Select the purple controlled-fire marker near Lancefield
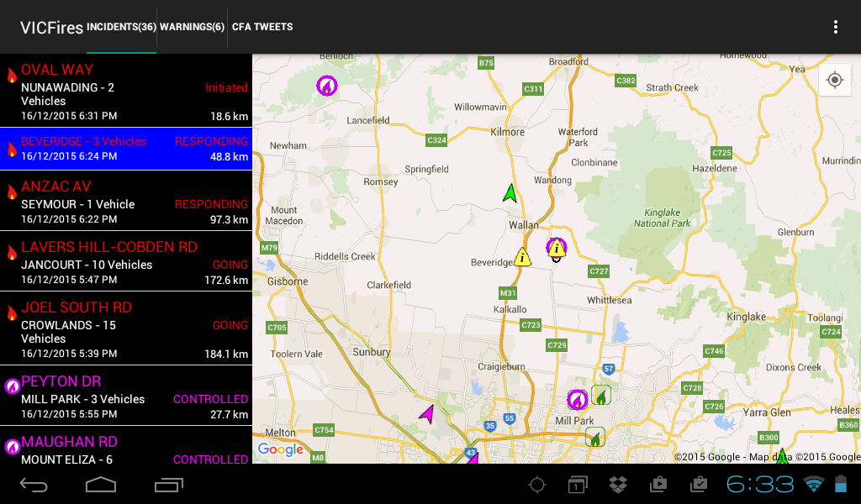Image resolution: width=861 pixels, height=504 pixels. click(x=327, y=86)
